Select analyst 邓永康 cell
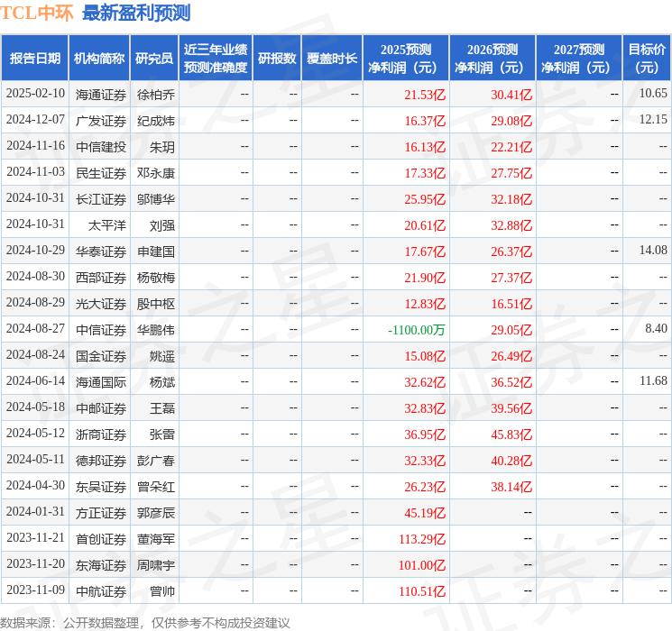 tap(155, 173)
